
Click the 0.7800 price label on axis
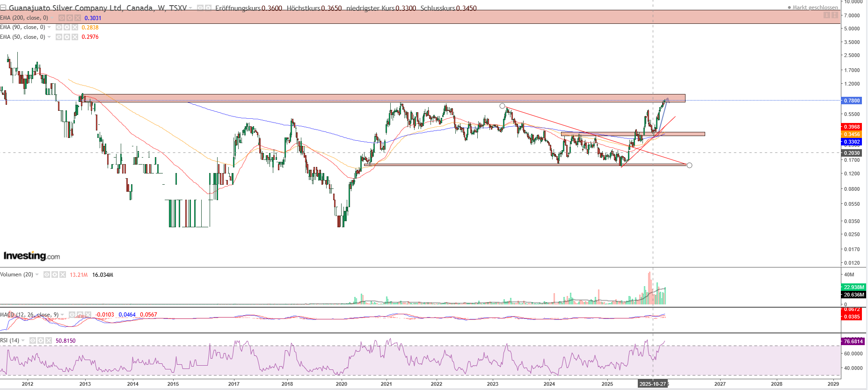(852, 101)
